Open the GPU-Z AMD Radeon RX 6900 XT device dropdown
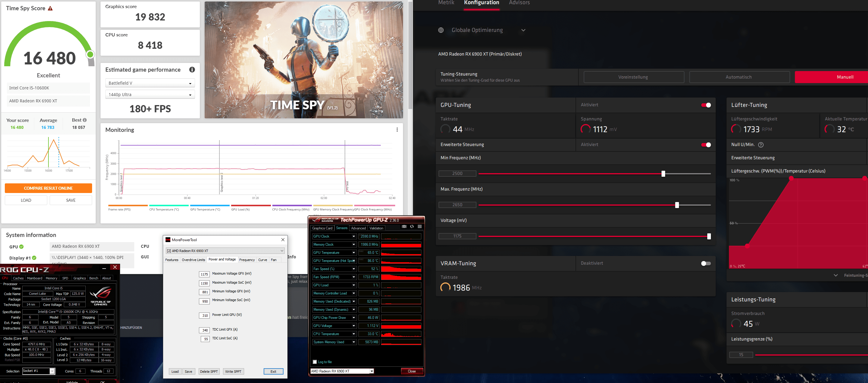The image size is (868, 383). click(342, 371)
